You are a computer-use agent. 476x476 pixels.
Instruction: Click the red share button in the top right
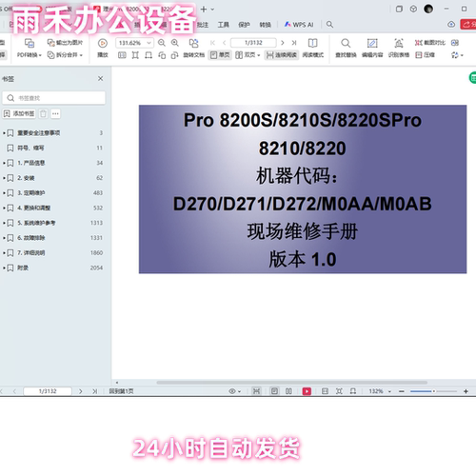pos(468,25)
